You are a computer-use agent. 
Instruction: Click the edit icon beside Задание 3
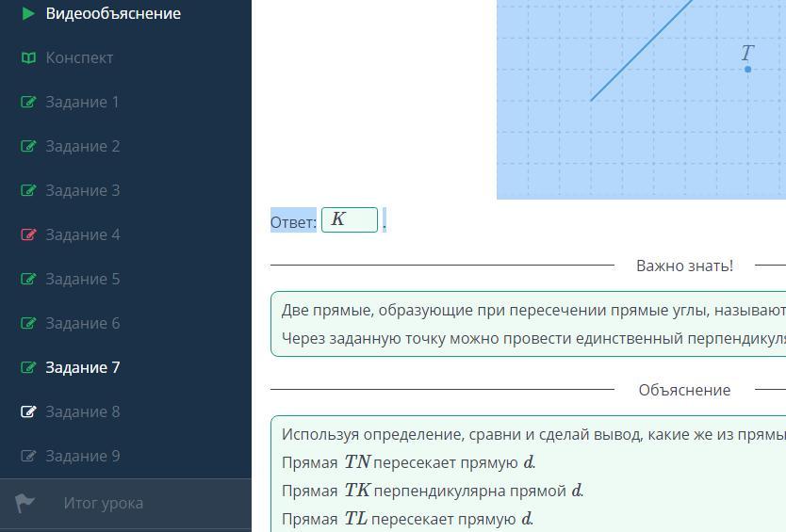[28, 190]
